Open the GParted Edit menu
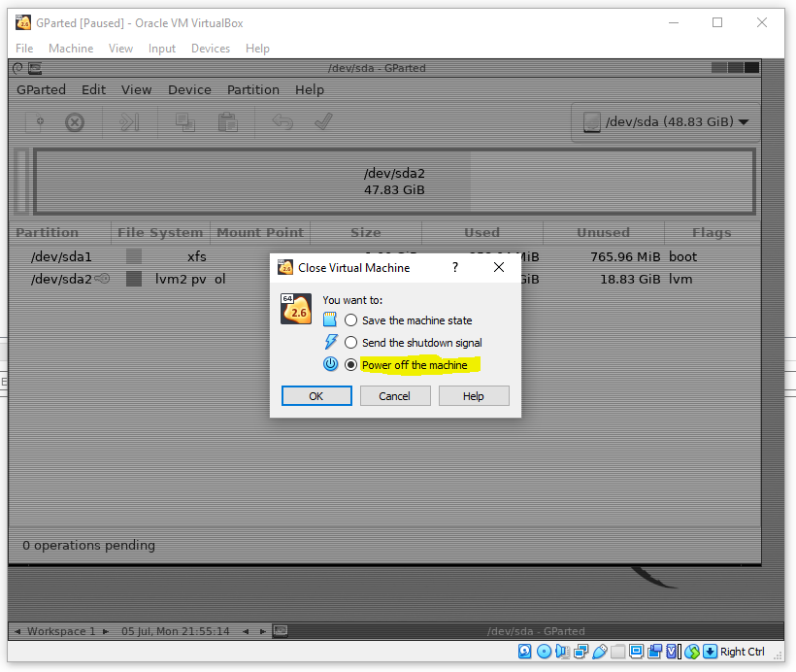The width and height of the screenshot is (796, 672). tap(94, 90)
